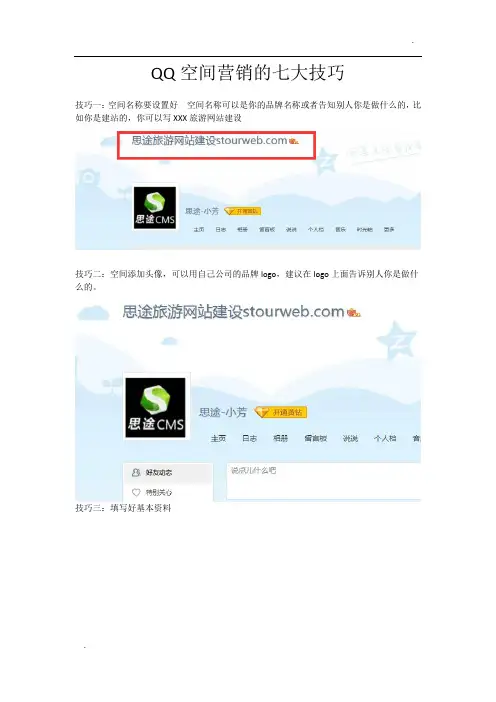Select the 日志 tab in second screenshot
Image resolution: width=496 pixels, height=702 pixels.
pos(249,438)
